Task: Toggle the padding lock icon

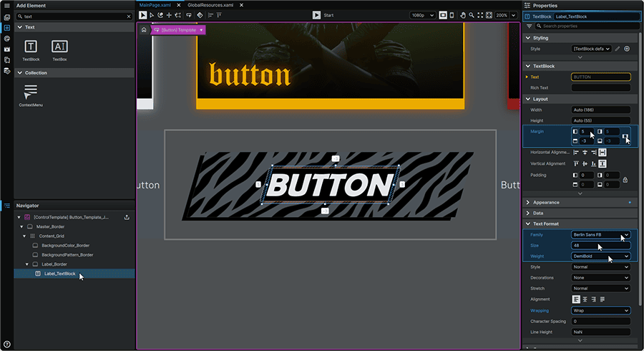Action: tap(625, 180)
